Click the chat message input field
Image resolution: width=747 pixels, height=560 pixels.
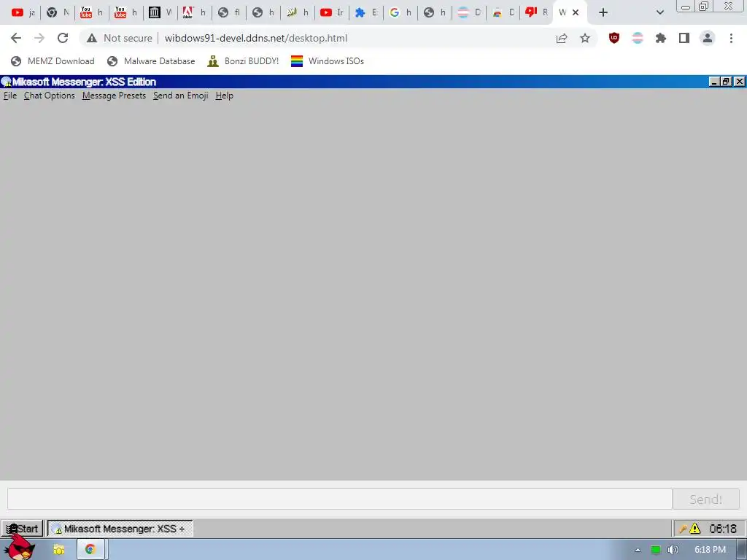coord(340,499)
